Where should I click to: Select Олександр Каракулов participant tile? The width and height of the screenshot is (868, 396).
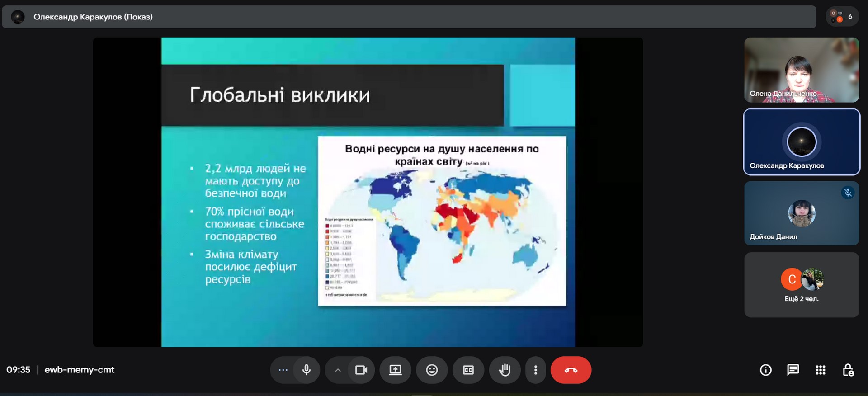click(x=802, y=142)
